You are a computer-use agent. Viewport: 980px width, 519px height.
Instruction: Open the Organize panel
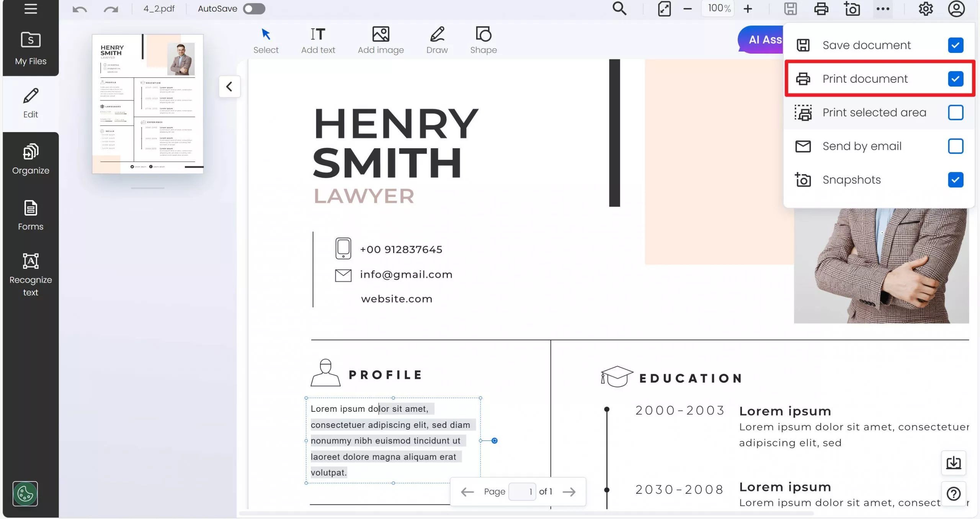tap(31, 159)
